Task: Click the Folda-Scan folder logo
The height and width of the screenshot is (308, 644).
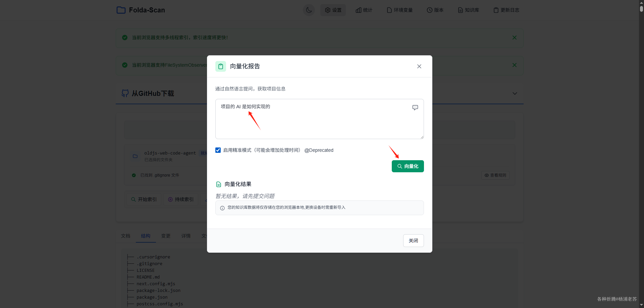Action: click(x=121, y=10)
